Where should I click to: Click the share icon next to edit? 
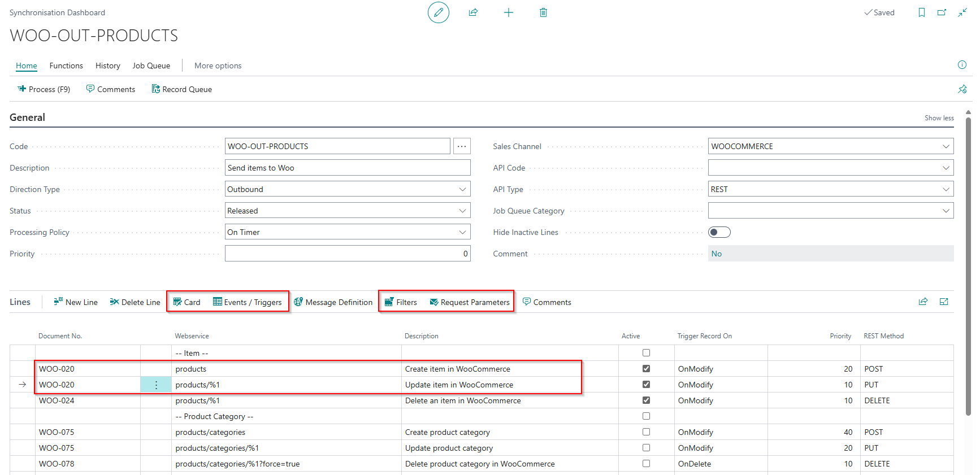473,12
